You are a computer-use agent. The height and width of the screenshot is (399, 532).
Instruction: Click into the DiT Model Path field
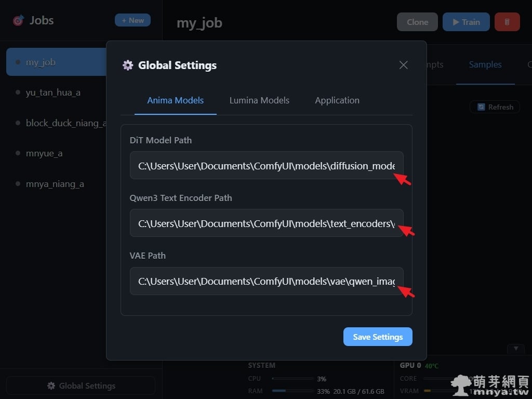[x=266, y=166]
